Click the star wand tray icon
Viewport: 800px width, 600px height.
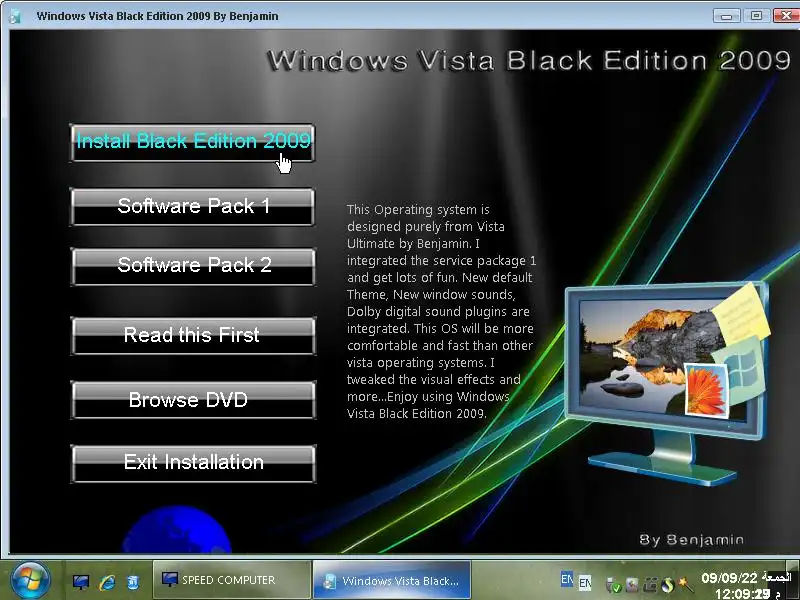pos(685,585)
